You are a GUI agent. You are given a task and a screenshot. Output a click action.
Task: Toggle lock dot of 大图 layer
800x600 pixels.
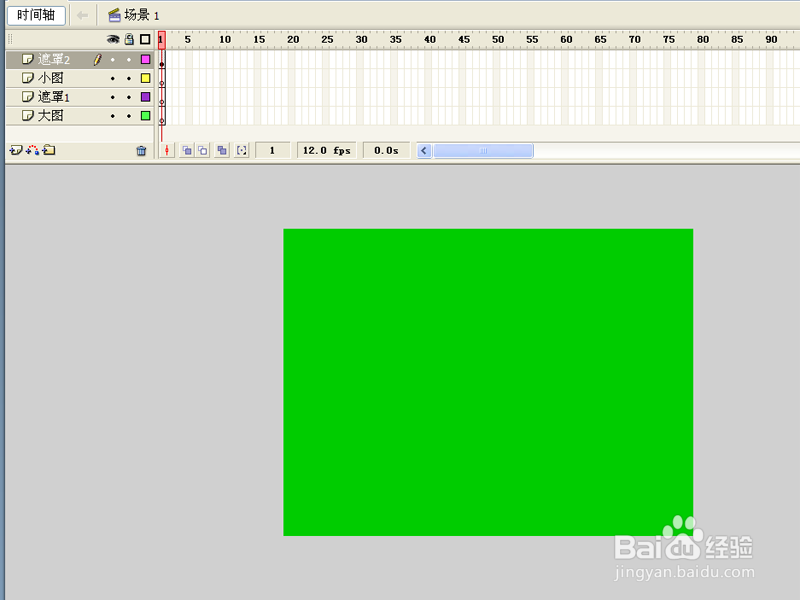point(129,116)
